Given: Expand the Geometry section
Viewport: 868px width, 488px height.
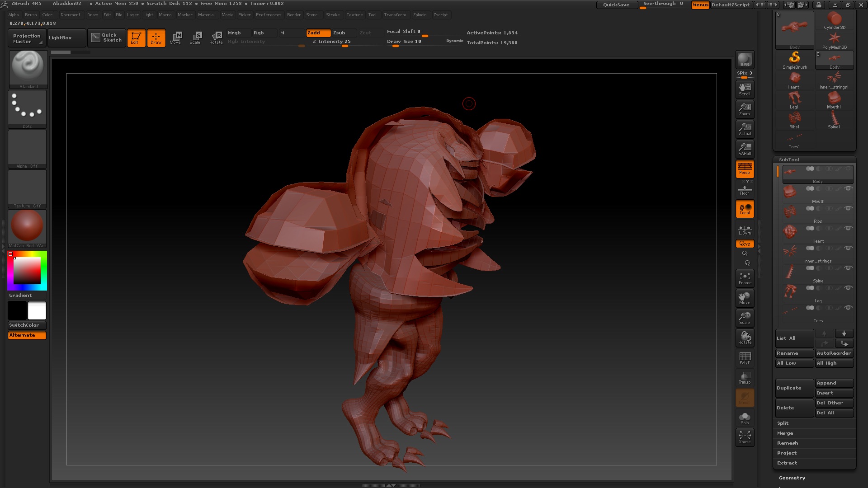Looking at the screenshot, I should tap(792, 478).
